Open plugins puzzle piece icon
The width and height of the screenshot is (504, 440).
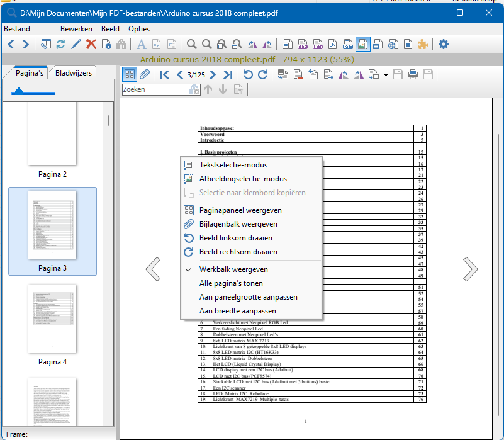[x=423, y=45]
